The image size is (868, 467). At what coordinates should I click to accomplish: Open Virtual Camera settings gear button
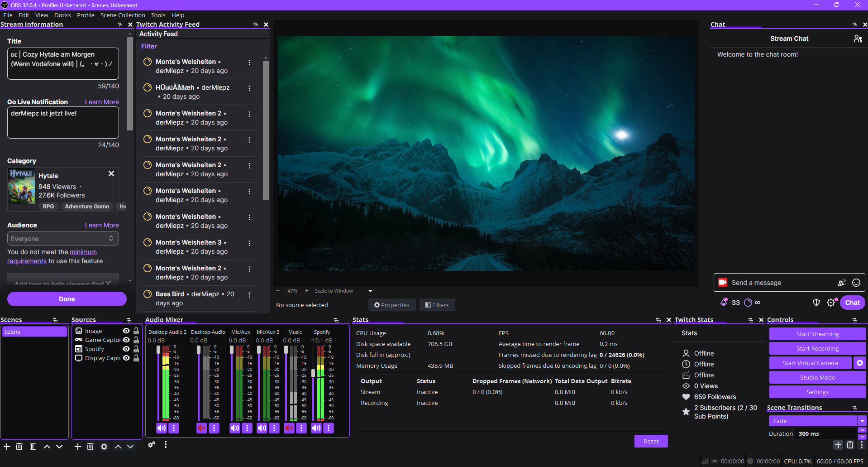coord(860,363)
